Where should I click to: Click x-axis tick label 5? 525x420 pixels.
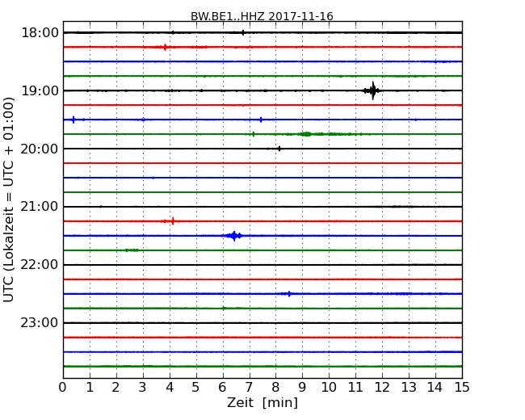pos(196,387)
